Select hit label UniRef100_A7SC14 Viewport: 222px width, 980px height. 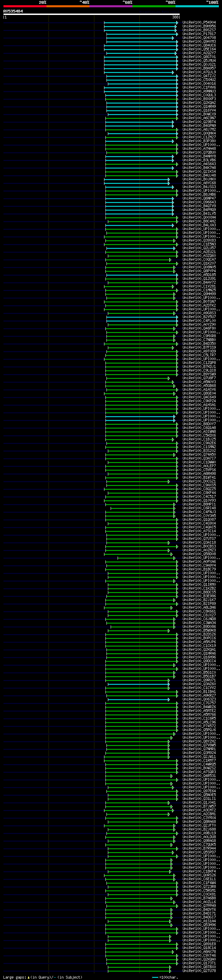[199, 531]
